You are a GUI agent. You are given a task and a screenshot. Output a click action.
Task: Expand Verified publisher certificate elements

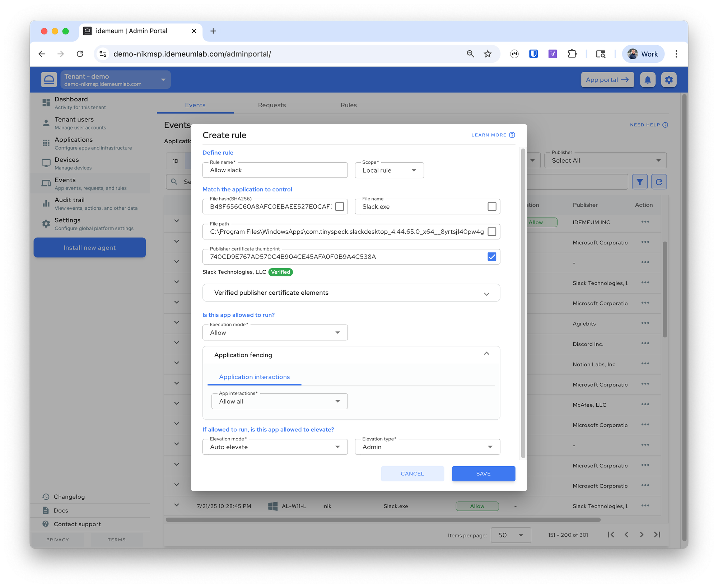click(351, 293)
